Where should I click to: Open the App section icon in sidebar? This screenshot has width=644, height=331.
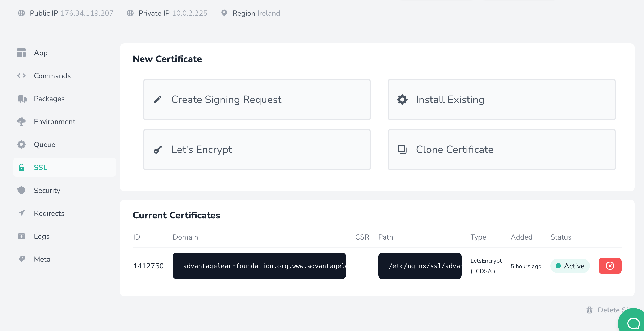point(22,53)
